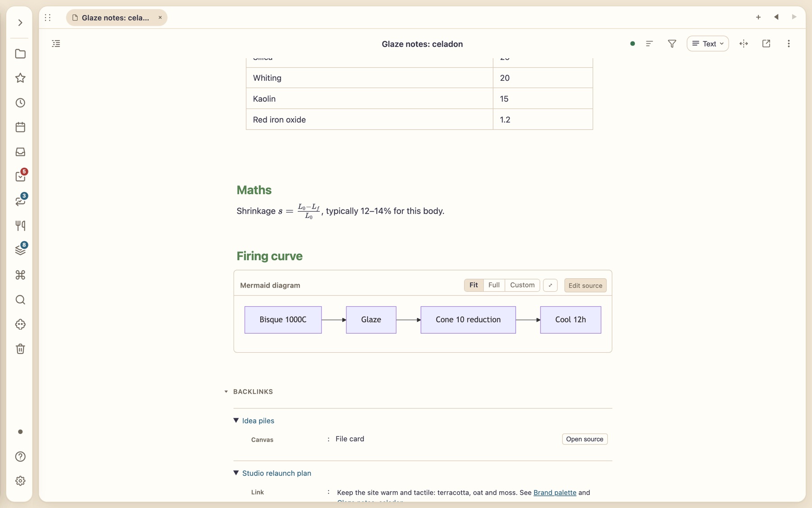812x508 pixels.
Task: Open settings gear in sidebar
Action: [20, 481]
